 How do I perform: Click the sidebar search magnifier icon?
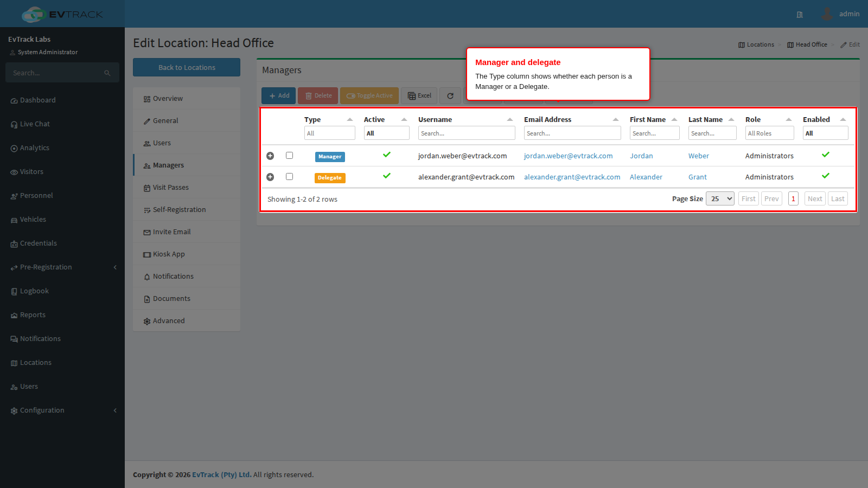[x=107, y=73]
